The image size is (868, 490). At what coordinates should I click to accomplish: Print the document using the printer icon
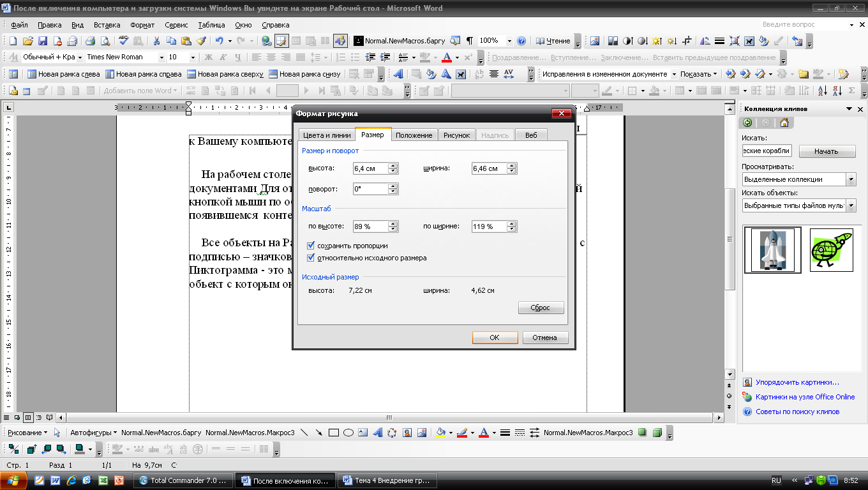90,41
